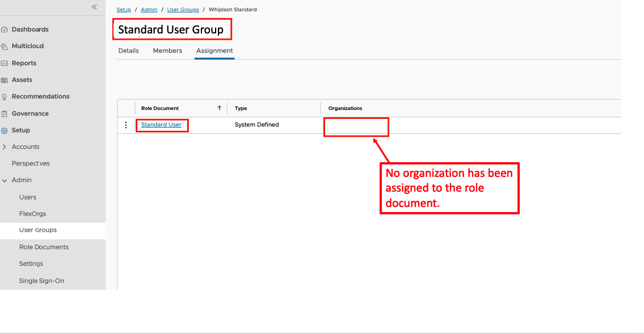Click the Assets list icon
Image resolution: width=644 pixels, height=334 pixels.
pyautogui.click(x=4, y=80)
